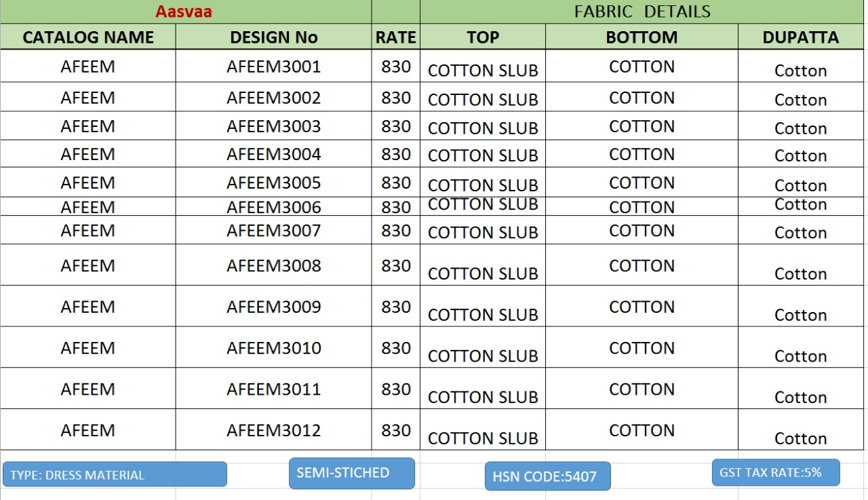Click the RATE column header
Viewport: 868px width, 500px height.
(x=395, y=37)
